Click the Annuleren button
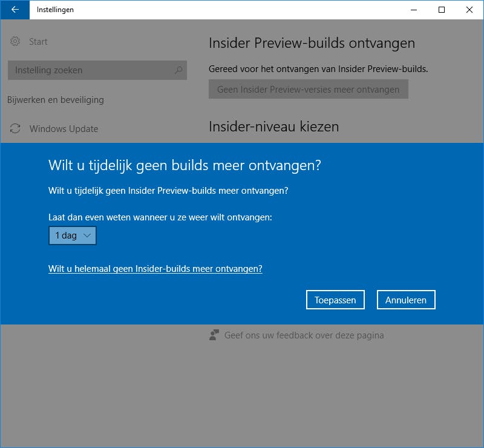Image resolution: width=484 pixels, height=448 pixels. (406, 299)
